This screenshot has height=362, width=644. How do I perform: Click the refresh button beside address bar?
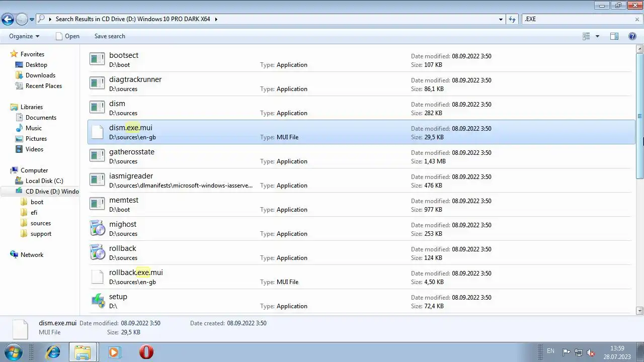512,19
